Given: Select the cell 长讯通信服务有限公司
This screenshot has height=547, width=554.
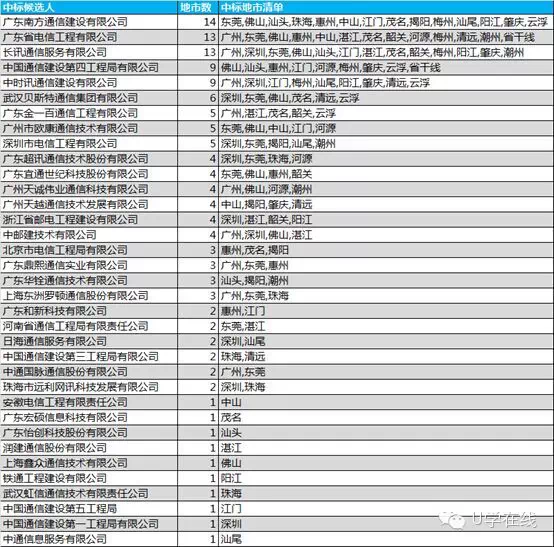Looking at the screenshot, I should 89,52.
